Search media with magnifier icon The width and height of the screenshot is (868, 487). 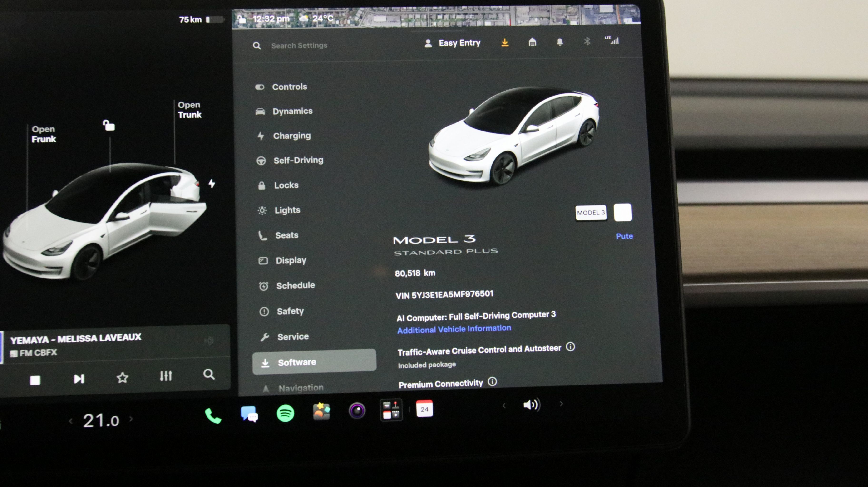tap(209, 374)
